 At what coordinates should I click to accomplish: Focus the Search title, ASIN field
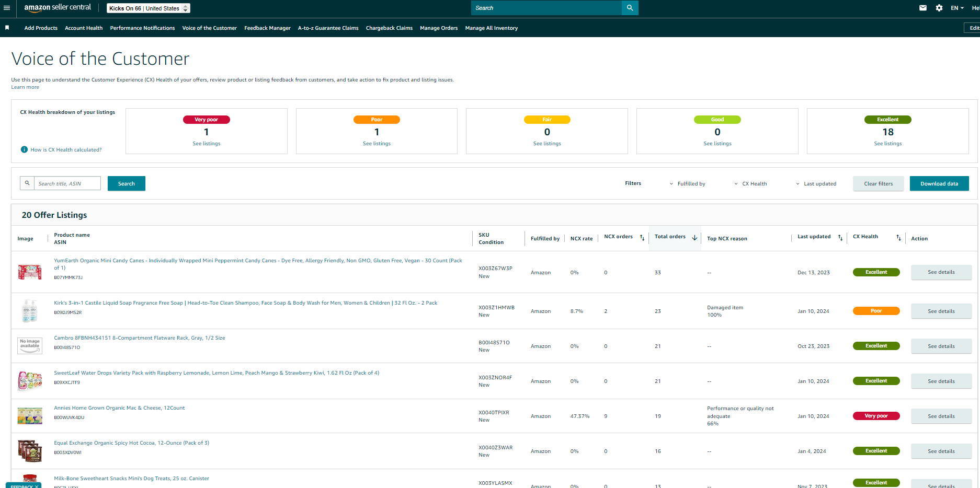click(67, 183)
